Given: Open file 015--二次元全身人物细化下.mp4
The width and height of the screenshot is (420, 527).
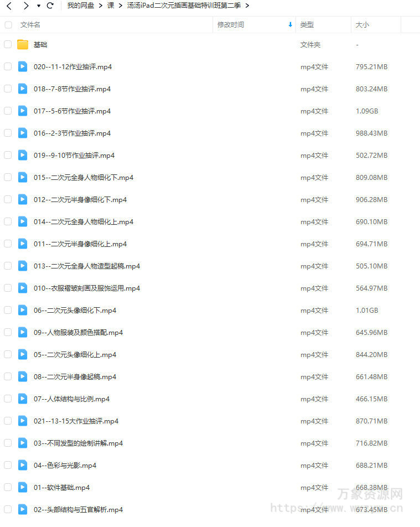Looking at the screenshot, I should tap(84, 178).
